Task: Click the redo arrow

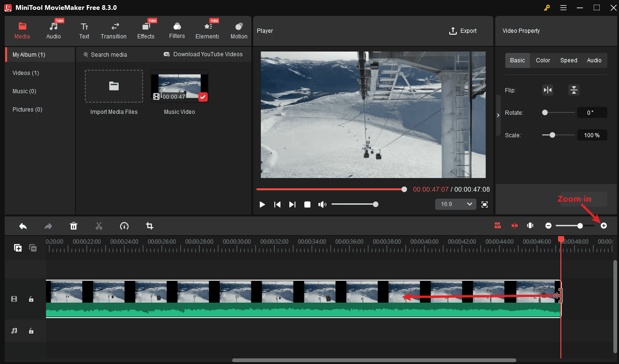Action: click(48, 226)
